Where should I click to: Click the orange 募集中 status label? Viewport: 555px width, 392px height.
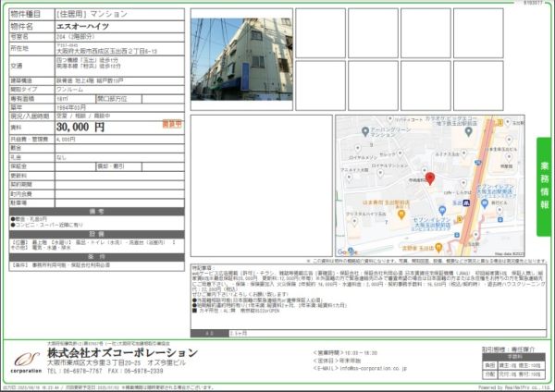coord(172,124)
